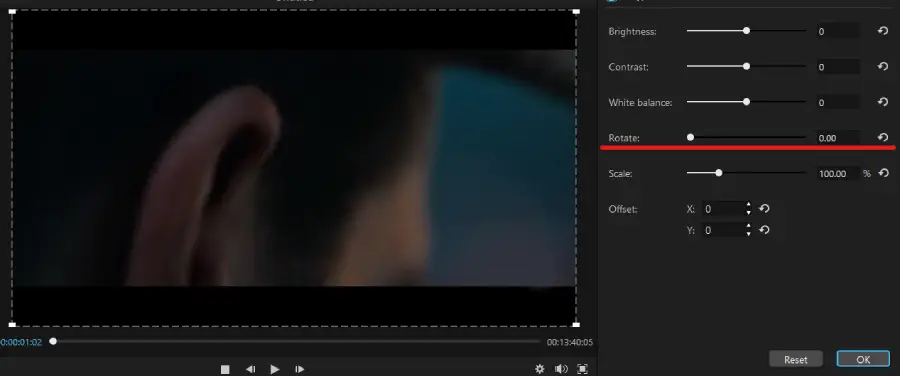The height and width of the screenshot is (376, 900).
Task: Click the Brightness value field
Action: coord(838,32)
